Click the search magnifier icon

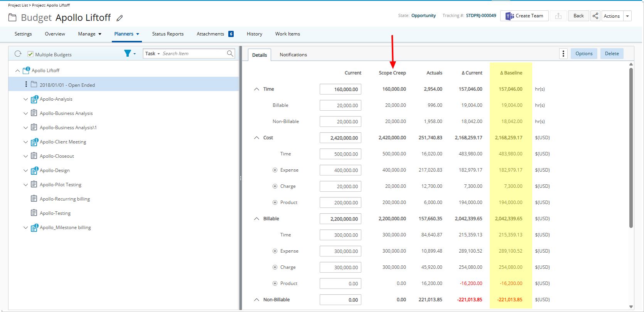[230, 54]
